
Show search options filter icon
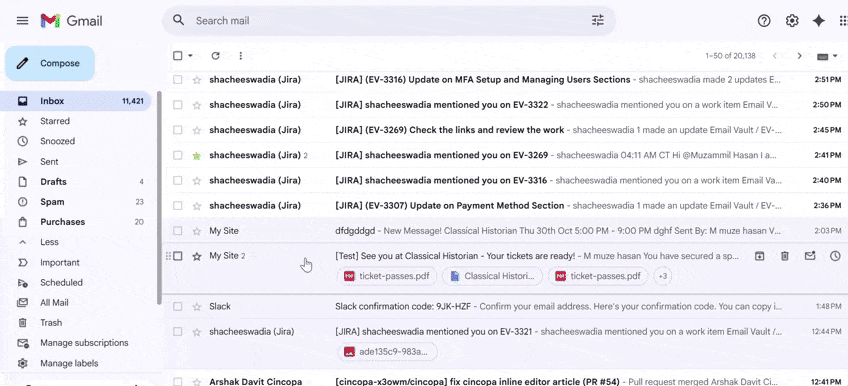click(x=598, y=21)
